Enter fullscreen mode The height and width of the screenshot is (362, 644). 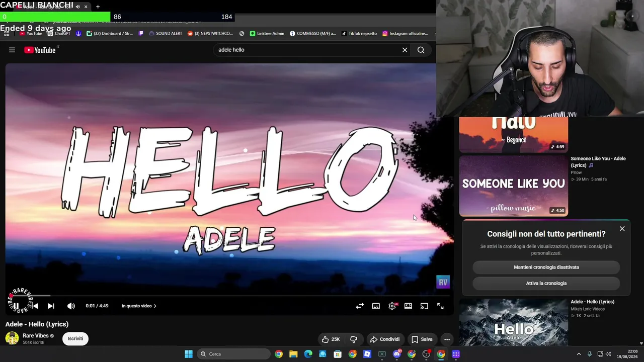tap(440, 306)
